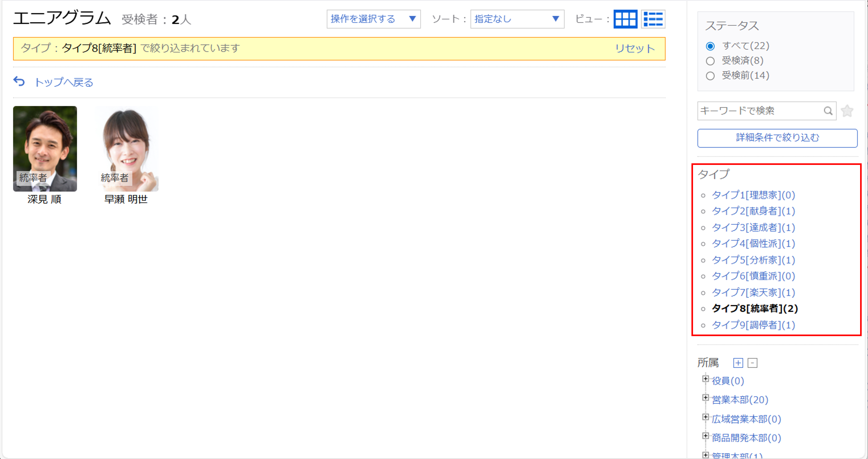The width and height of the screenshot is (868, 459).
Task: Click the star favorite icon beside search
Action: coord(847,110)
